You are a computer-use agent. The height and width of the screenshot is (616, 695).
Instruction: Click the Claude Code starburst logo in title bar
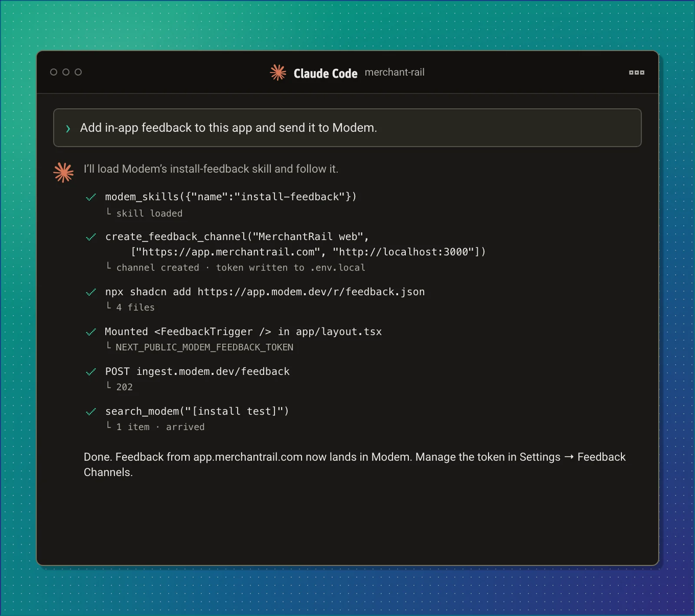278,72
